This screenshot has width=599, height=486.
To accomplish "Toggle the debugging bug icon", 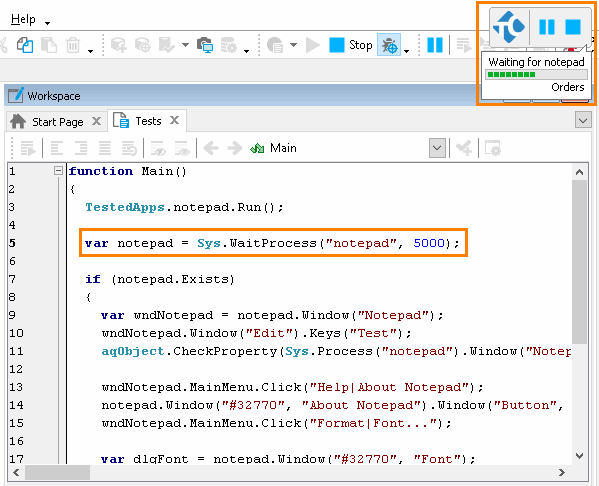I will pyautogui.click(x=389, y=45).
